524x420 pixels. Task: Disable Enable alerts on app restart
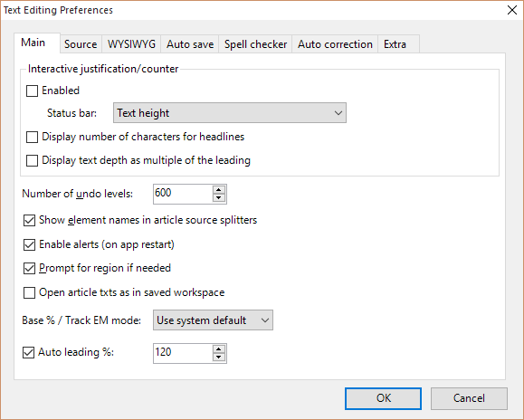tap(29, 245)
